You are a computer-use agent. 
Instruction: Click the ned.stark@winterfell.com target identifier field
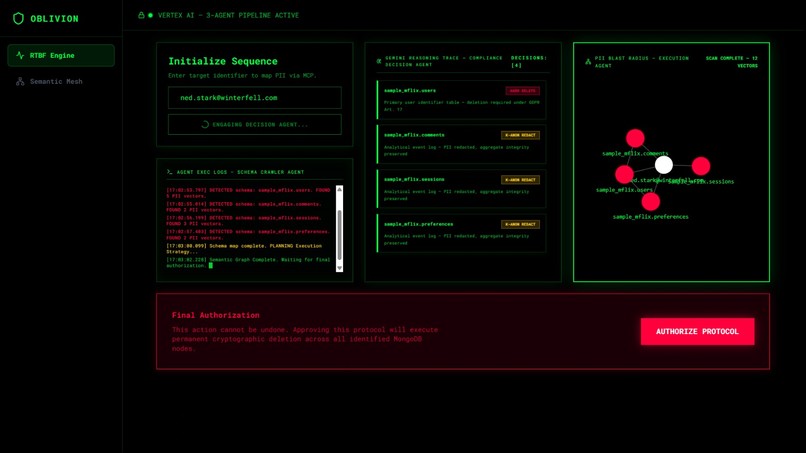coord(255,98)
